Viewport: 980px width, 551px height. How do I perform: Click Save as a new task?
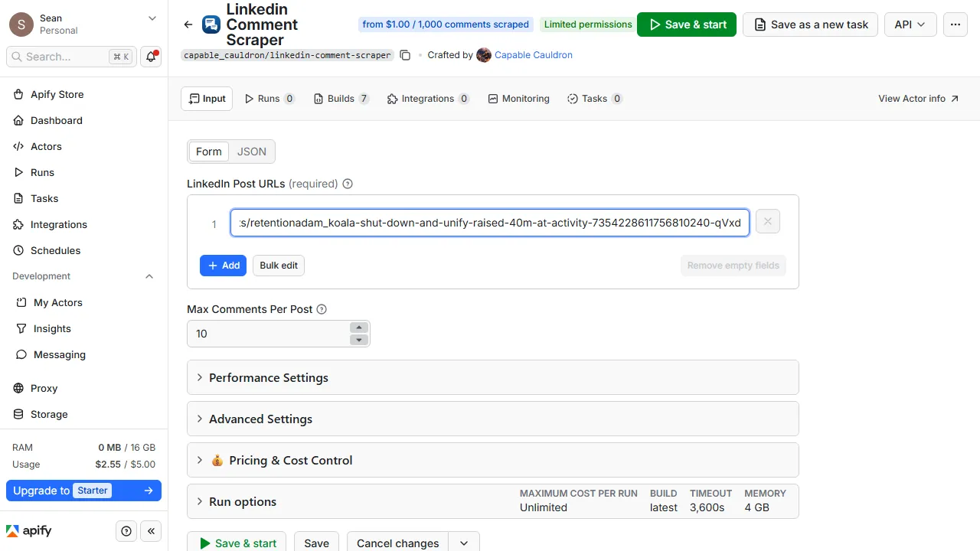pos(811,24)
